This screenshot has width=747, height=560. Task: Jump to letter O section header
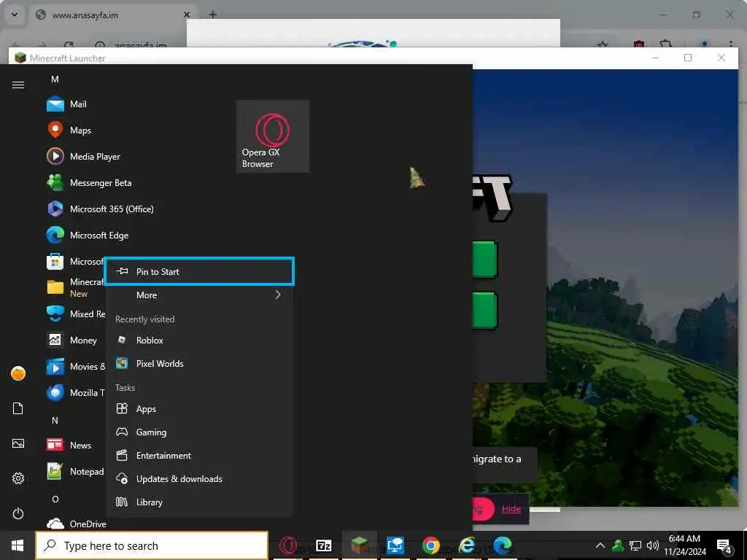tap(55, 499)
